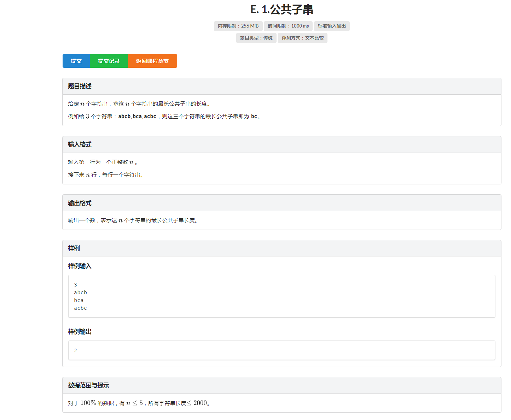This screenshot has width=511, height=420.
Task: Click the 题目类型：传统 tag
Action: [256, 38]
